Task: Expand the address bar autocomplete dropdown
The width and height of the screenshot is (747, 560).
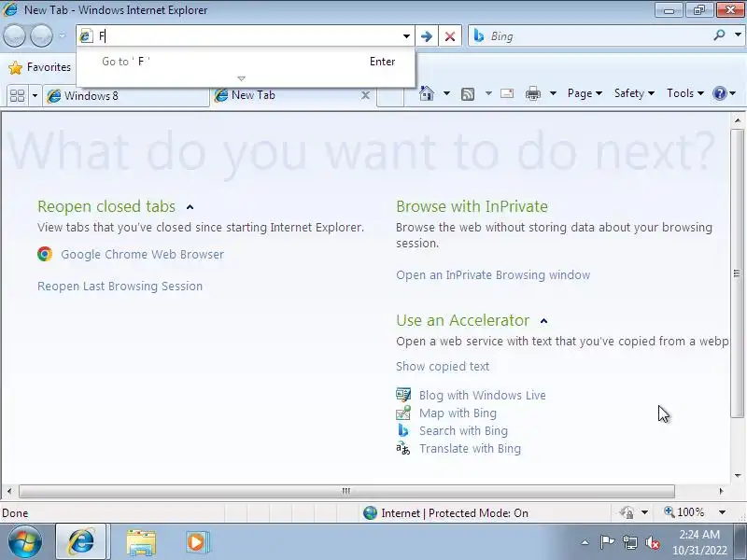Action: 406,36
